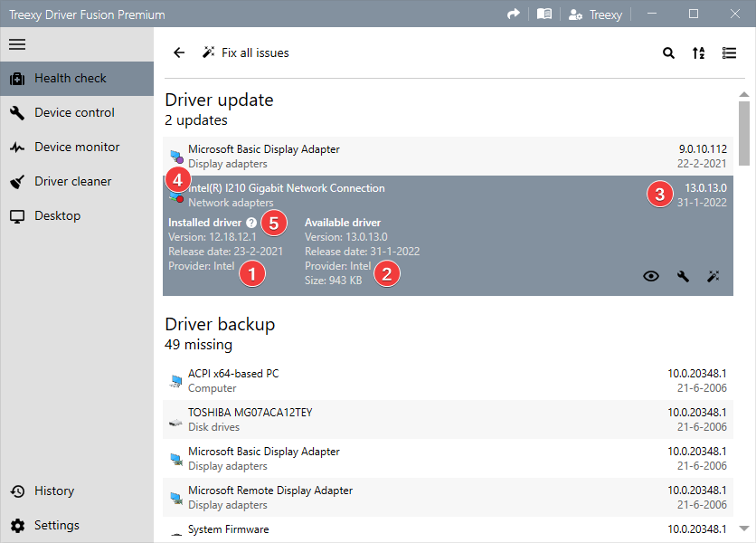This screenshot has width=756, height=543.
Task: Click the Fix all issues wand button
Action: (245, 52)
